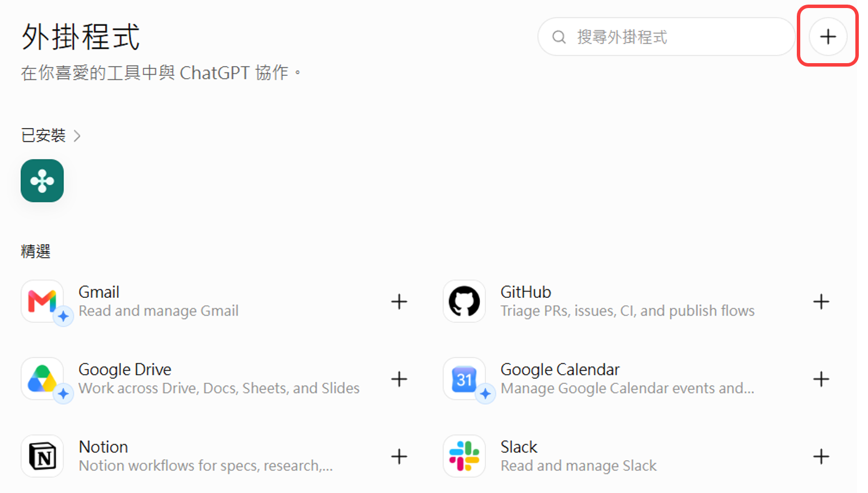This screenshot has width=868, height=493.
Task: Open the Google Calendar plugin title
Action: [x=560, y=370]
